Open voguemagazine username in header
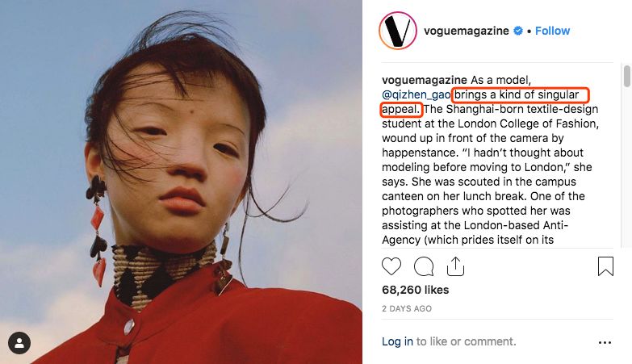Screen dimensions: 632x364 [x=467, y=31]
